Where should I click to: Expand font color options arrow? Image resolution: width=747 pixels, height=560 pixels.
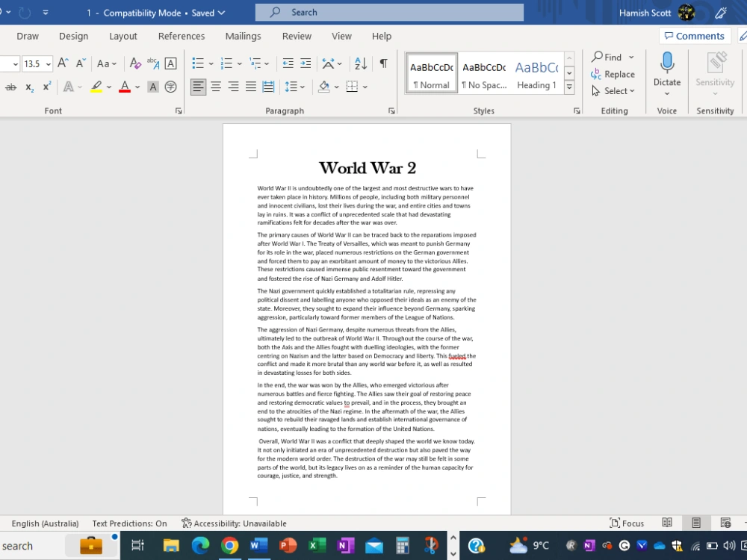137,87
